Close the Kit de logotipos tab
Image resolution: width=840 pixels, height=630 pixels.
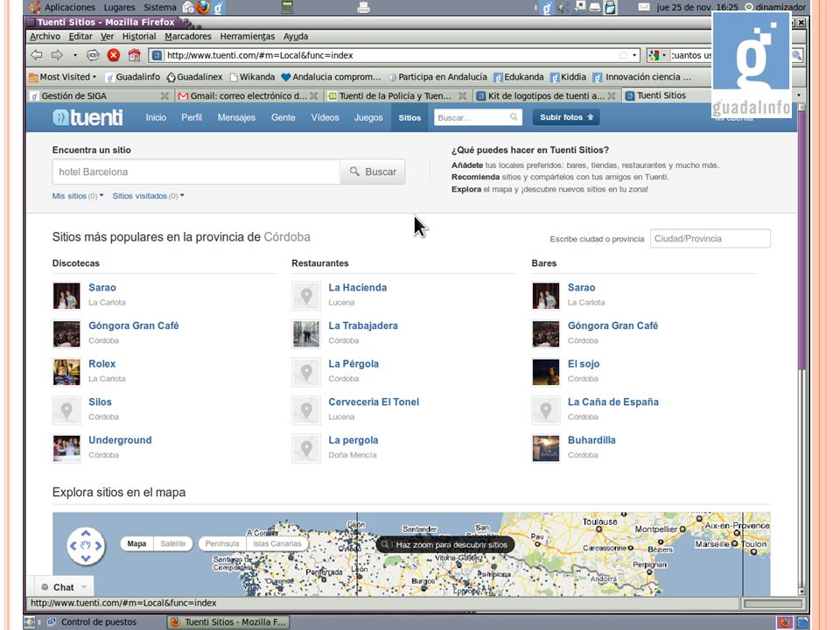612,96
